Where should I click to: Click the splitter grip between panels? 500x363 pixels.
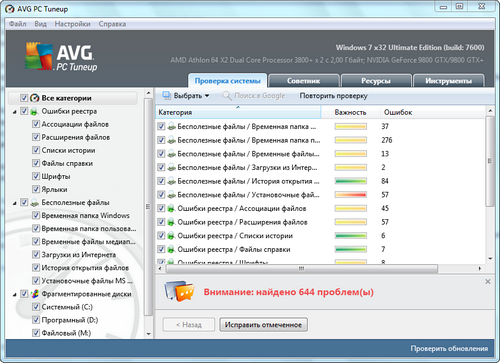[147, 207]
